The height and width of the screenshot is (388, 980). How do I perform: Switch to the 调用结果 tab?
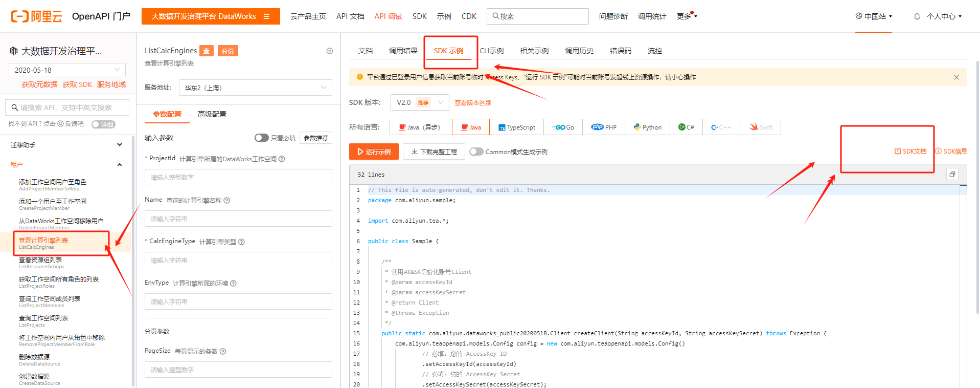[x=403, y=51]
